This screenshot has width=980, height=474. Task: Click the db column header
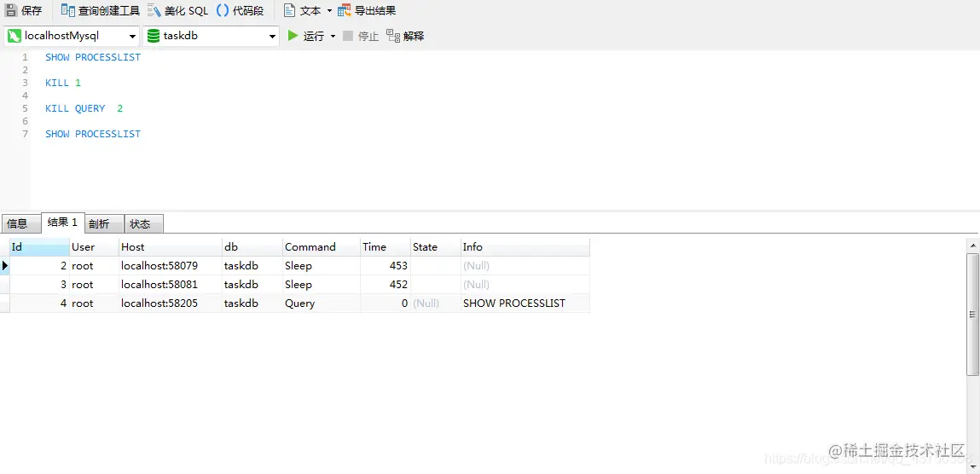coord(252,246)
